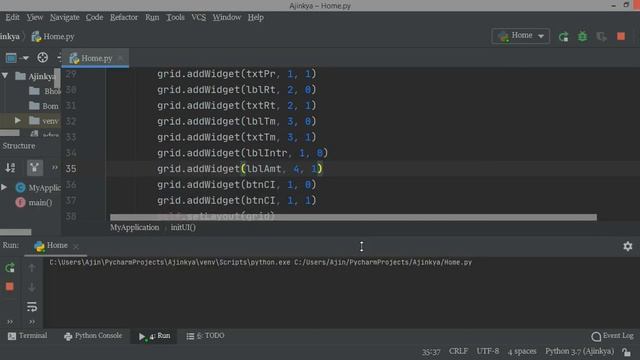Select the Bom folder in project tree
Image resolution: width=640 pixels, height=360 pixels.
[44, 106]
